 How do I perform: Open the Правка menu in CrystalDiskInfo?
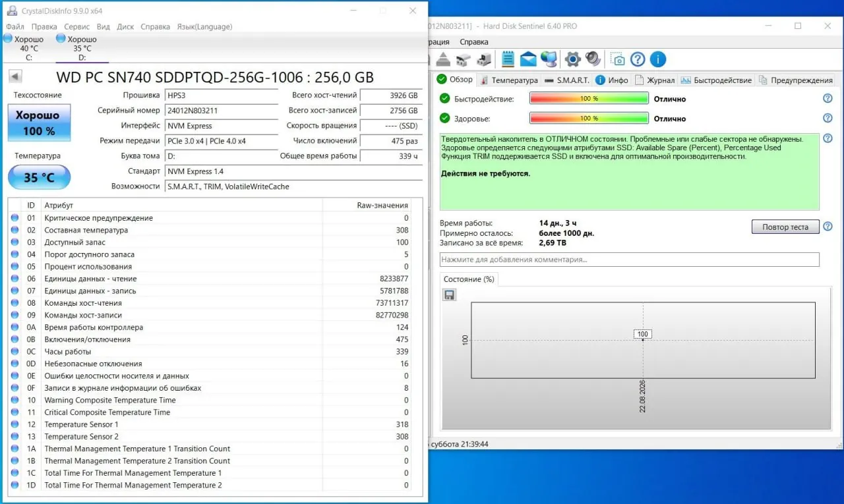click(x=44, y=27)
